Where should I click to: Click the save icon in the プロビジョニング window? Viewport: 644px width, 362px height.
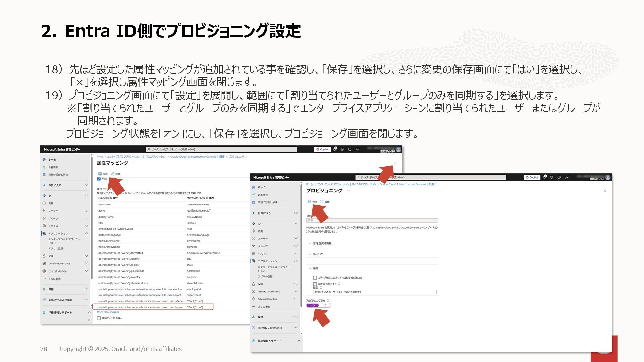tap(309, 201)
